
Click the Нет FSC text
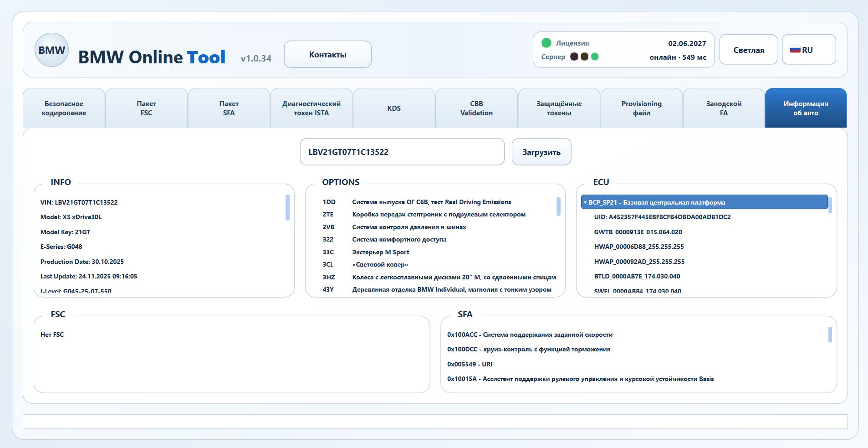click(x=52, y=335)
